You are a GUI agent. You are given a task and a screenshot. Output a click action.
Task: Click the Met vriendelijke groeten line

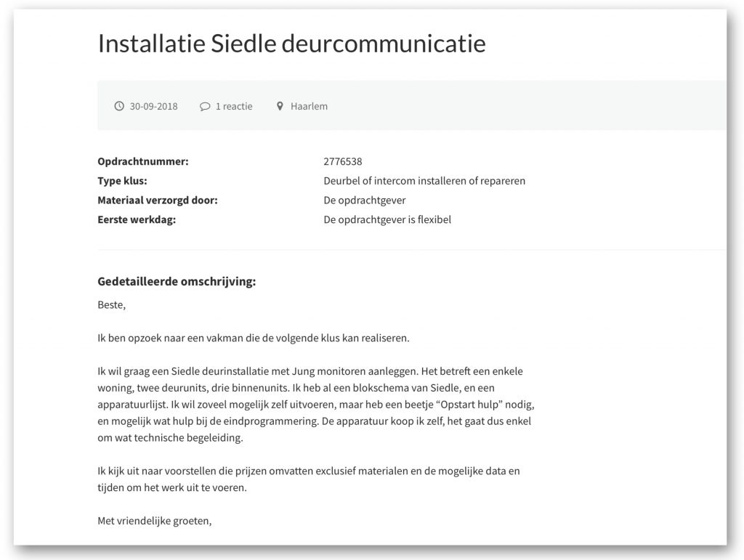[x=154, y=521]
